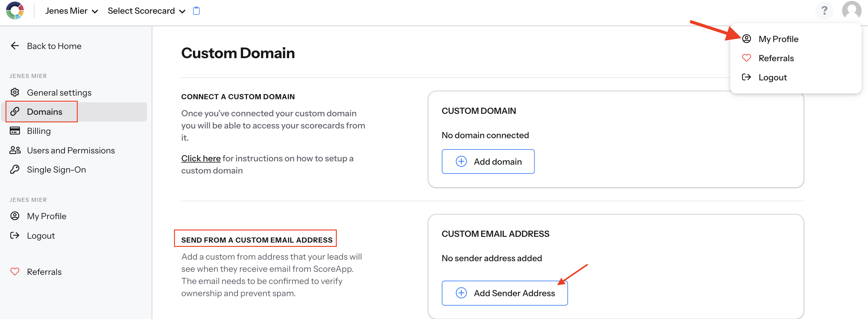Screen dimensions: 868x319
Task: Select Logout in avatar dropdown menu
Action: point(773,77)
